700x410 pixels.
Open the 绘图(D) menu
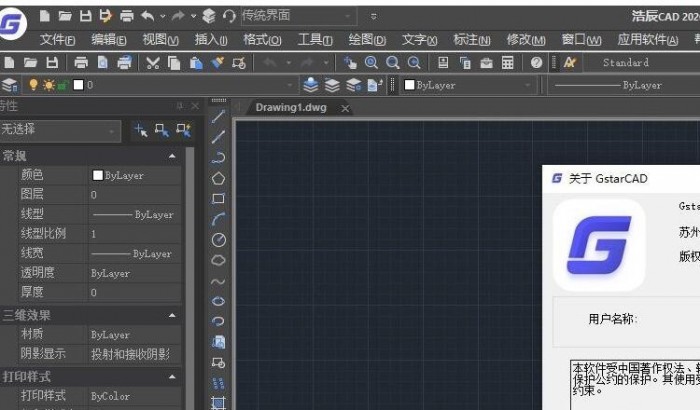367,40
